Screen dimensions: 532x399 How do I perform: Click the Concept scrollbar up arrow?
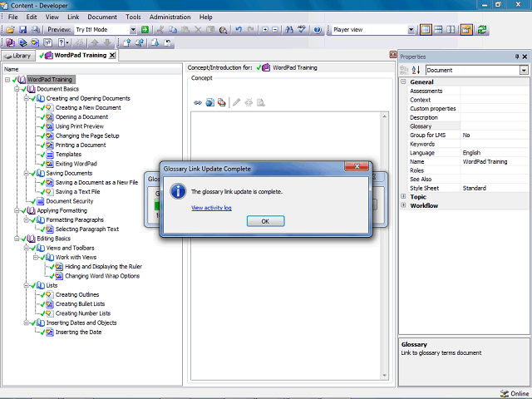(x=384, y=116)
